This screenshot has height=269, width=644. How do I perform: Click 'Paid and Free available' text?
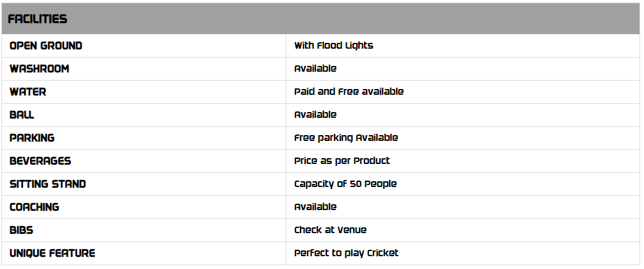tap(349, 92)
